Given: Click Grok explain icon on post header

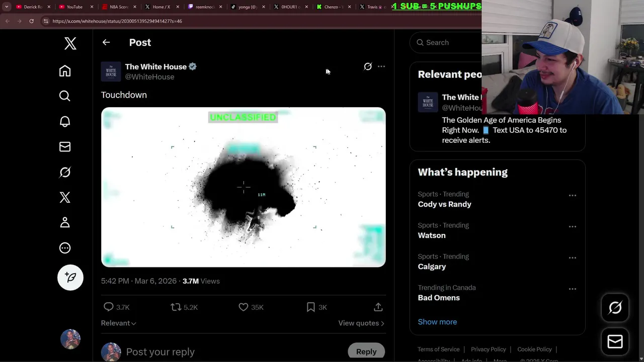Looking at the screenshot, I should tap(368, 66).
